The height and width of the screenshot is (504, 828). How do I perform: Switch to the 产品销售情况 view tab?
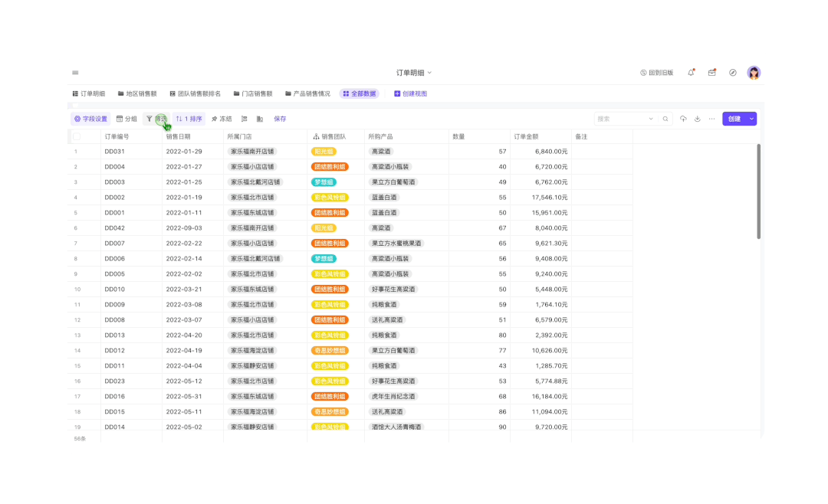coord(308,94)
